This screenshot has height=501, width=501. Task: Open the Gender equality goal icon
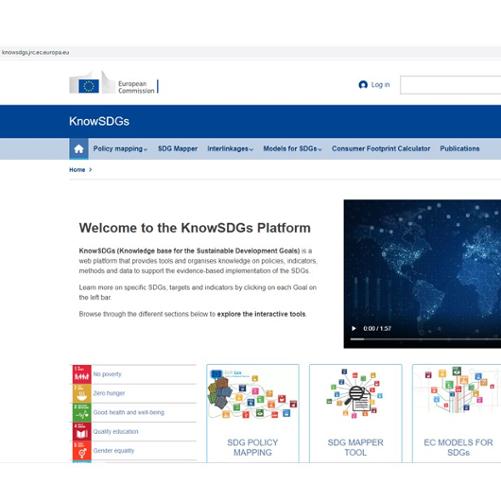(x=82, y=451)
